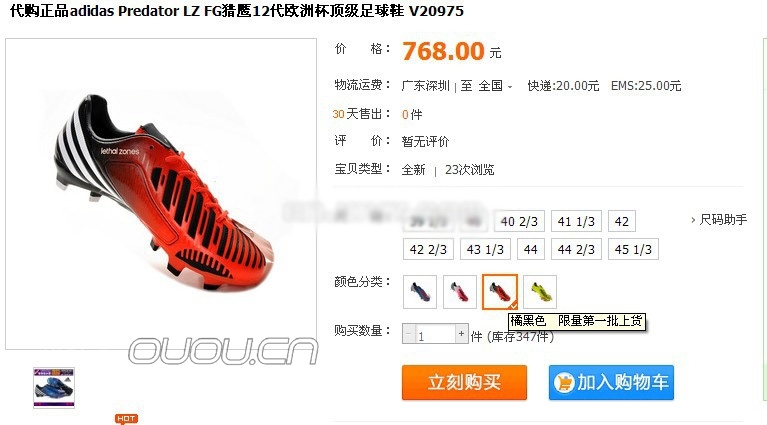The width and height of the screenshot is (767, 425).
Task: Select the blue shoe color swatch
Action: click(x=420, y=292)
